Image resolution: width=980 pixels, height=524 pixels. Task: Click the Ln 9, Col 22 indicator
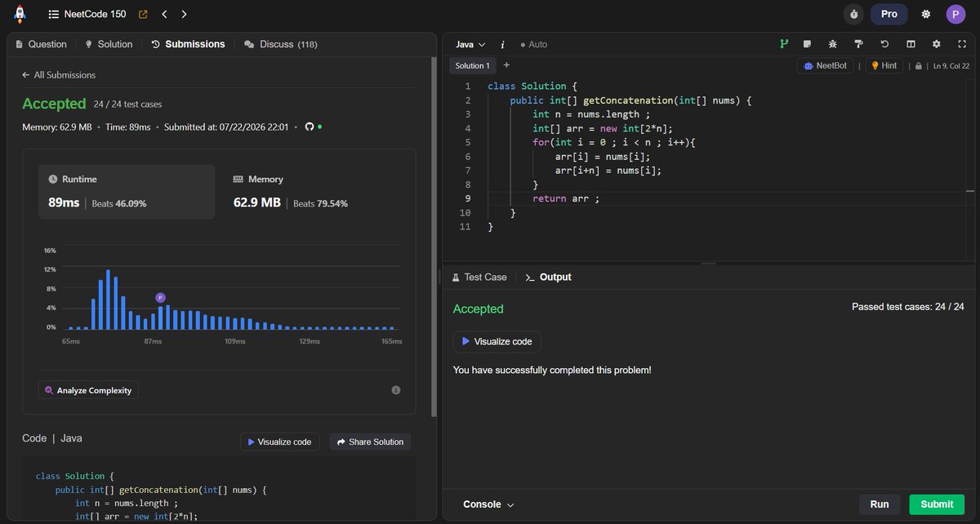[951, 66]
